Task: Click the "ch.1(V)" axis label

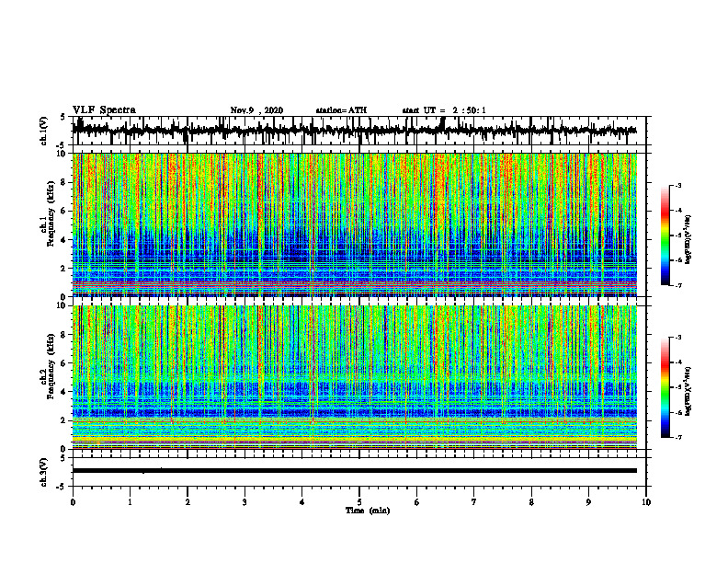Action: tap(44, 131)
